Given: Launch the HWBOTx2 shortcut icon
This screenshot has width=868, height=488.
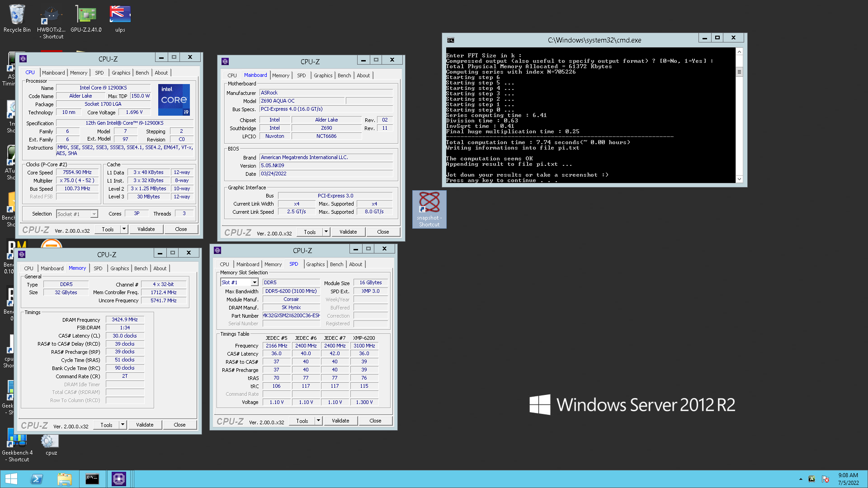Looking at the screenshot, I should (51, 22).
